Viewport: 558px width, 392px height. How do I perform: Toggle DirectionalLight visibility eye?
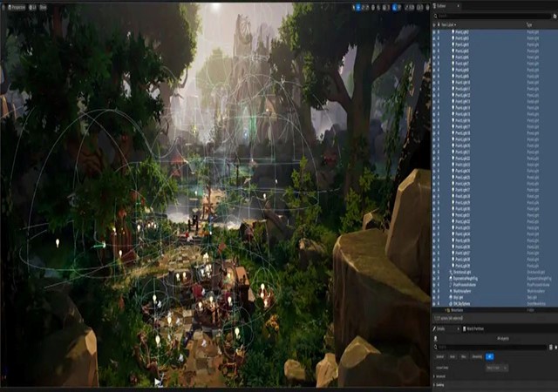(x=434, y=272)
